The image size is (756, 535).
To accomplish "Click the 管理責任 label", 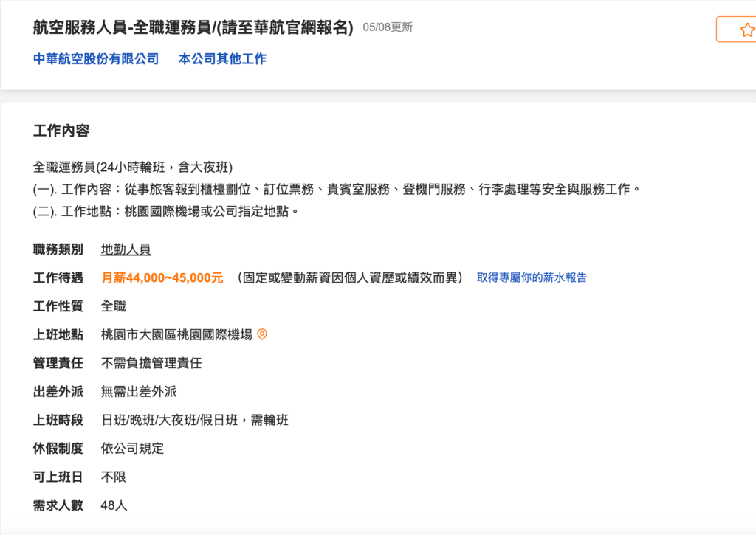I will (58, 363).
